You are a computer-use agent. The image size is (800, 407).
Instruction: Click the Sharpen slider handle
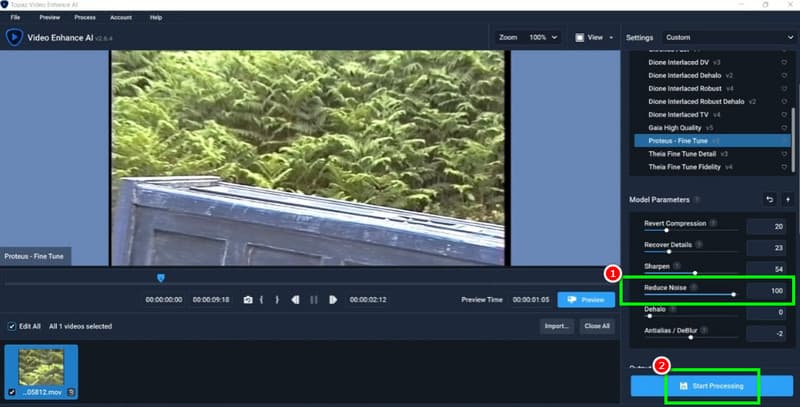695,273
